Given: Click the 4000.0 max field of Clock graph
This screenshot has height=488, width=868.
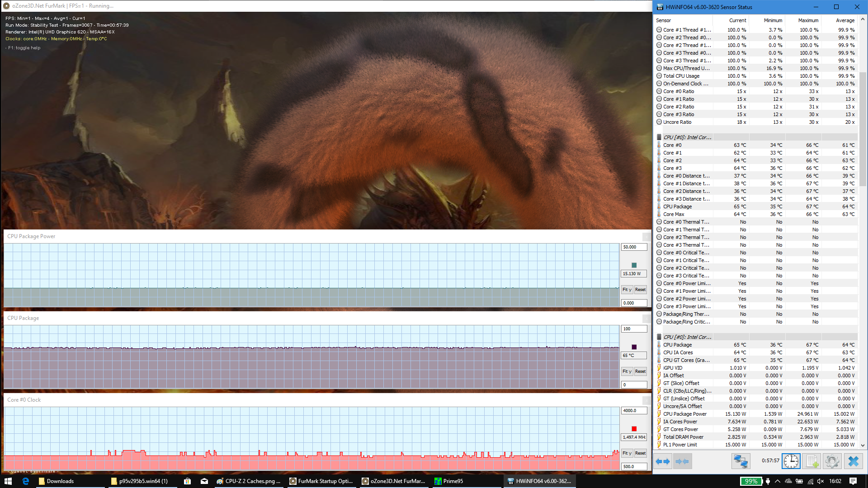Looking at the screenshot, I should tap(634, 411).
